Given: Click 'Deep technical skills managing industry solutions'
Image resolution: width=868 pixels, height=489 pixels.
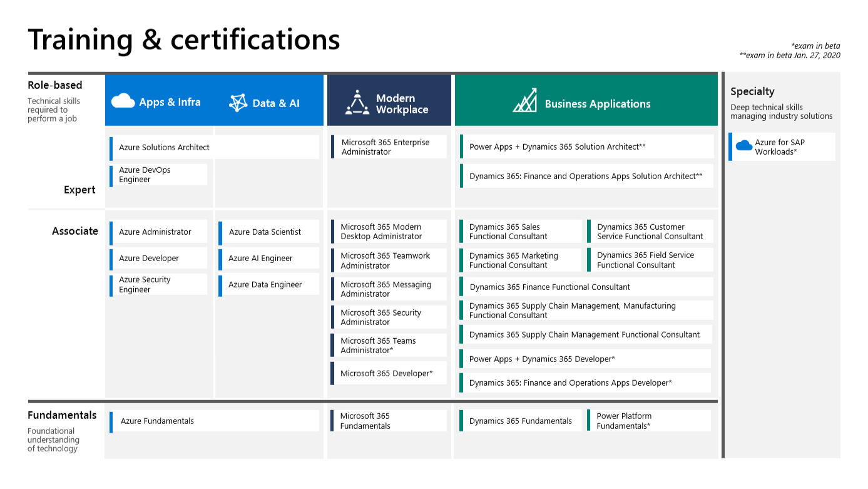Looking at the screenshot, I should click(x=782, y=111).
